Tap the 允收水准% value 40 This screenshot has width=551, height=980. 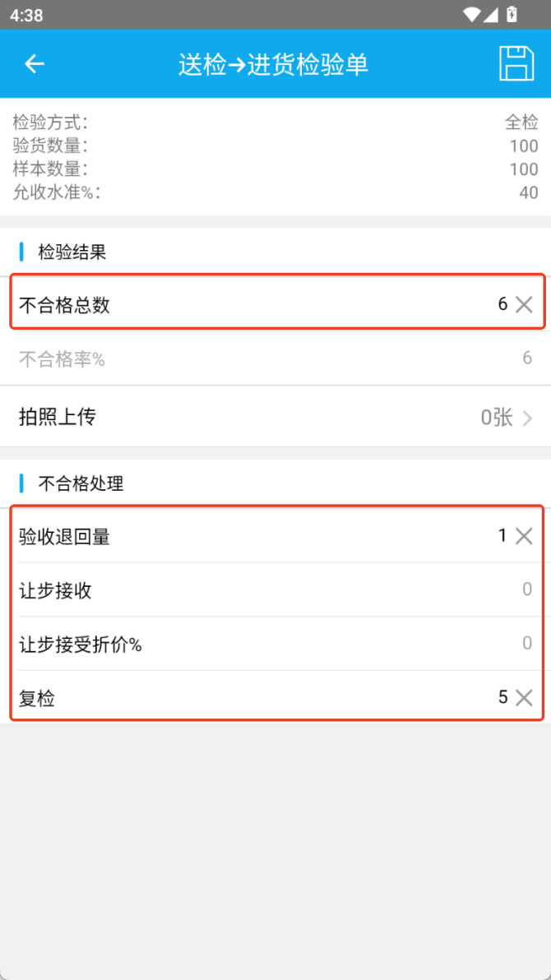[x=528, y=192]
